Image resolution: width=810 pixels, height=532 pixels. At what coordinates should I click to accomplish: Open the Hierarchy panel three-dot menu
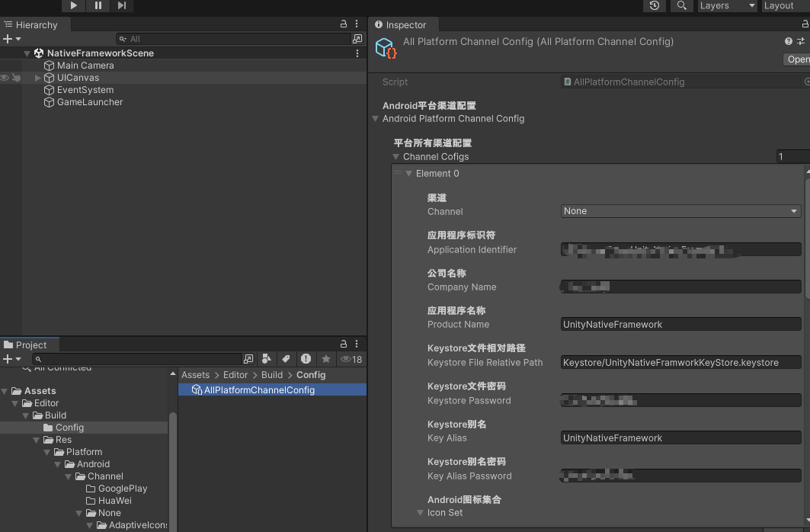point(357,24)
